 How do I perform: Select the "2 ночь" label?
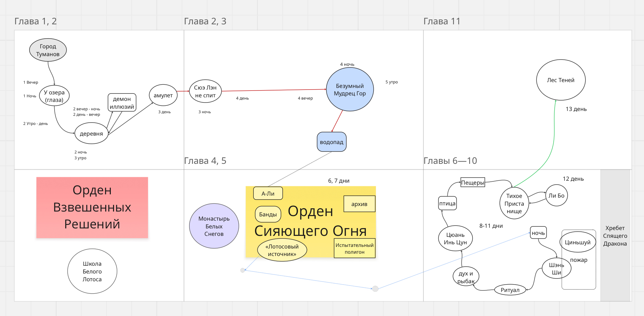point(81,152)
